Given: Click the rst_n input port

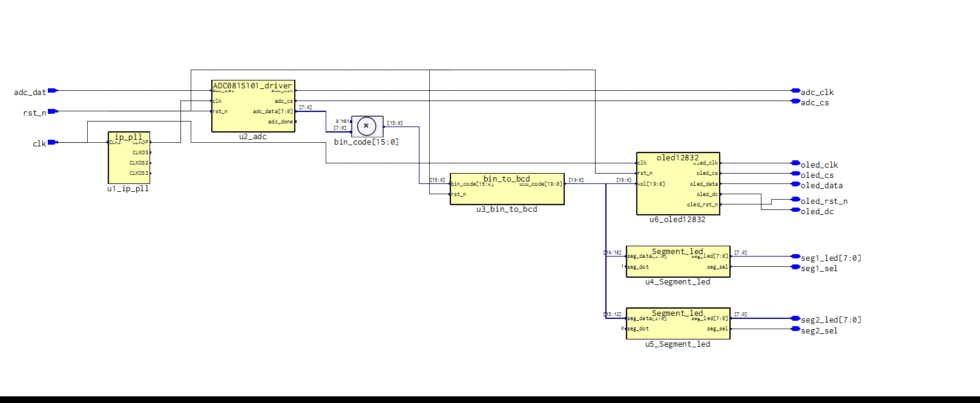Looking at the screenshot, I should 53,111.
